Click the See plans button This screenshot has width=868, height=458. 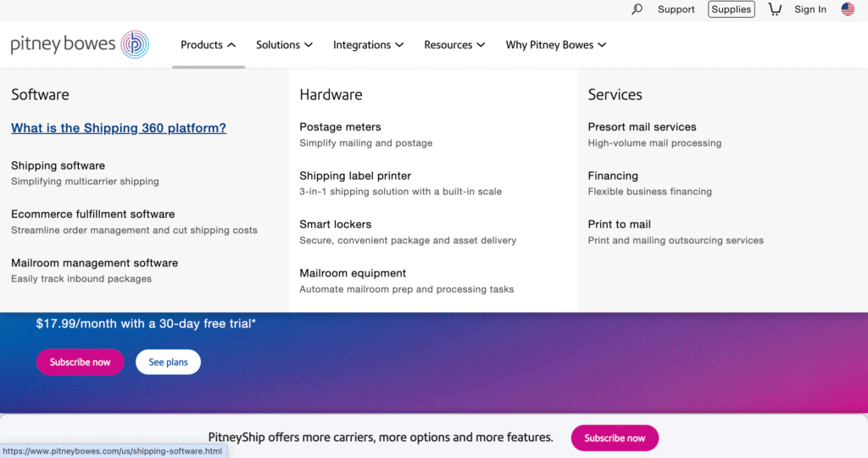click(x=169, y=362)
